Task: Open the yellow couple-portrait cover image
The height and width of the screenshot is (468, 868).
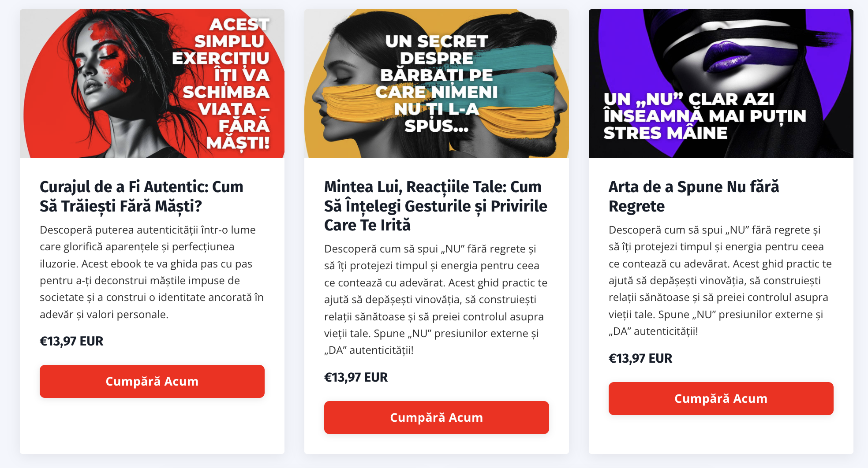Action: (437, 83)
